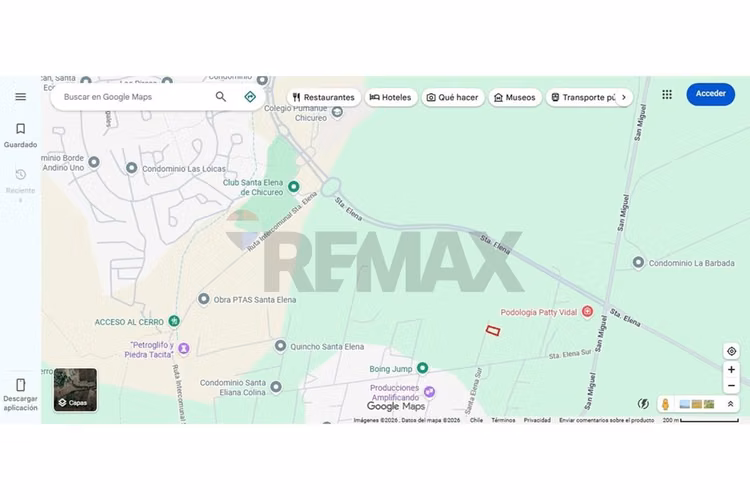The width and height of the screenshot is (750, 500).
Task: Select Quincho Santa Elena pin
Action: (280, 345)
